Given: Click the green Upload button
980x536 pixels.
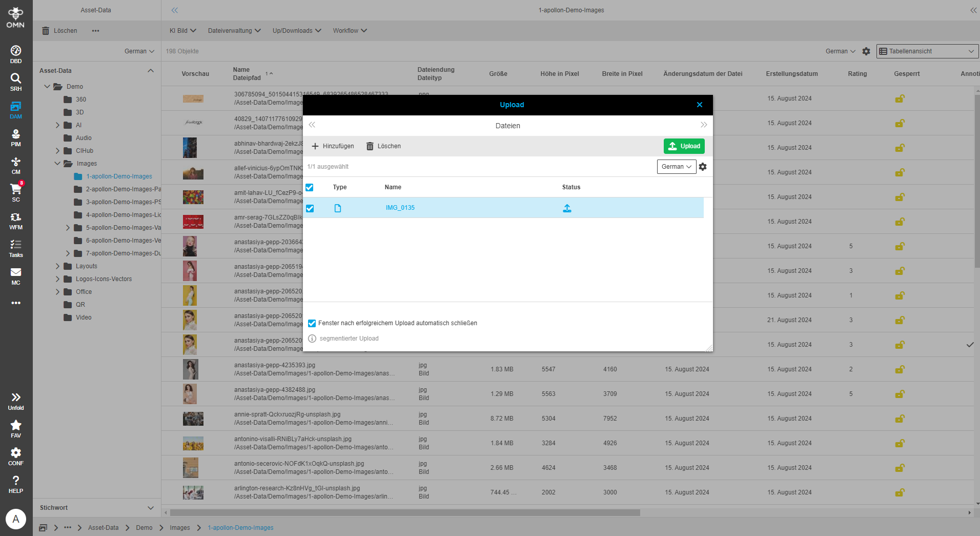Looking at the screenshot, I should click(684, 146).
